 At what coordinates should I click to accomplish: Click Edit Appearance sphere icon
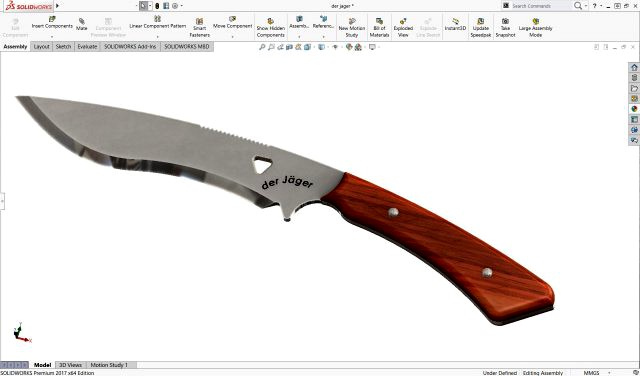click(x=349, y=47)
